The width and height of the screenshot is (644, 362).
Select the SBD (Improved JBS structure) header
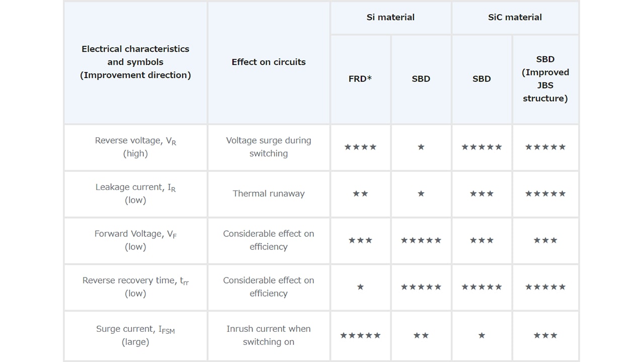[545, 79]
